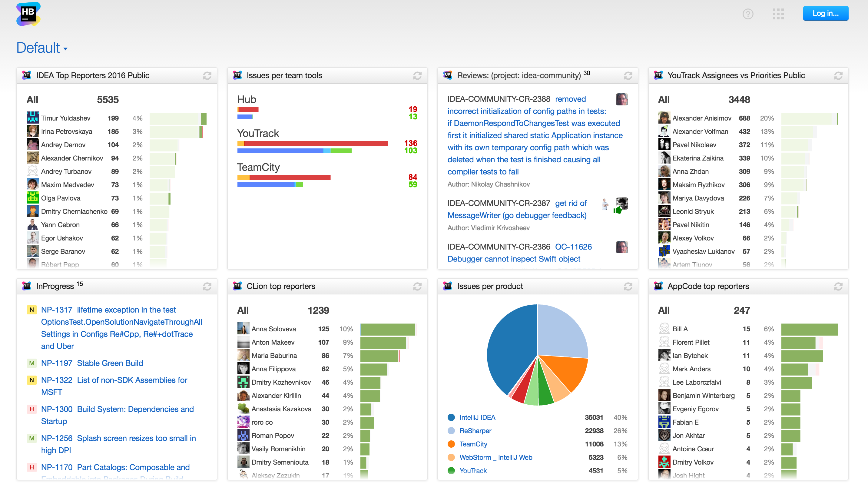Click Ian Bytchek's avatar
The image size is (868, 484).
pos(664,355)
